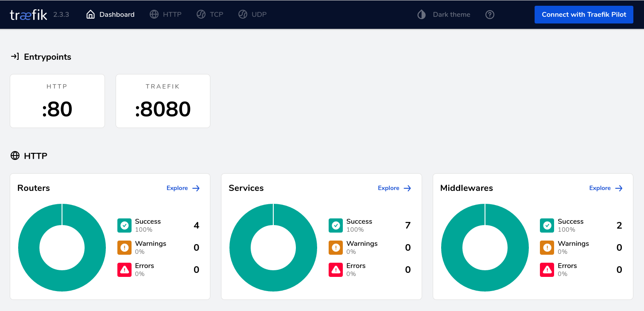Image resolution: width=644 pixels, height=311 pixels.
Task: Click the Middlewares Explore arrow icon
Action: pyautogui.click(x=619, y=188)
